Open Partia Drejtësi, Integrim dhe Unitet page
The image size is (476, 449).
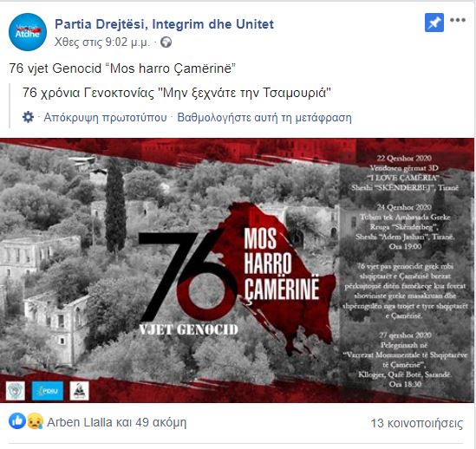164,24
